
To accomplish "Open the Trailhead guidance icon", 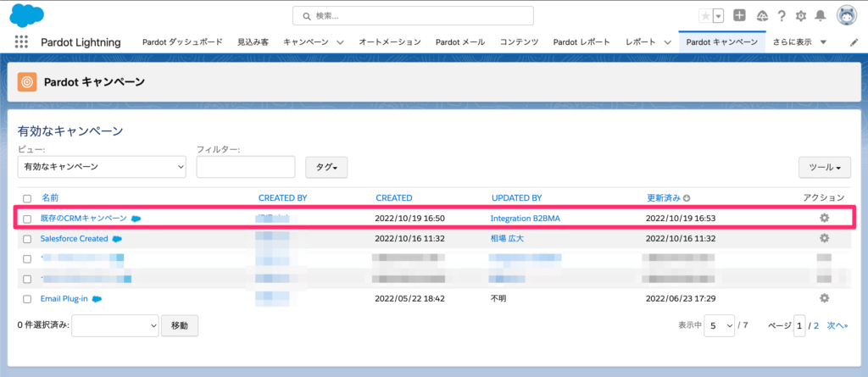I will (762, 16).
